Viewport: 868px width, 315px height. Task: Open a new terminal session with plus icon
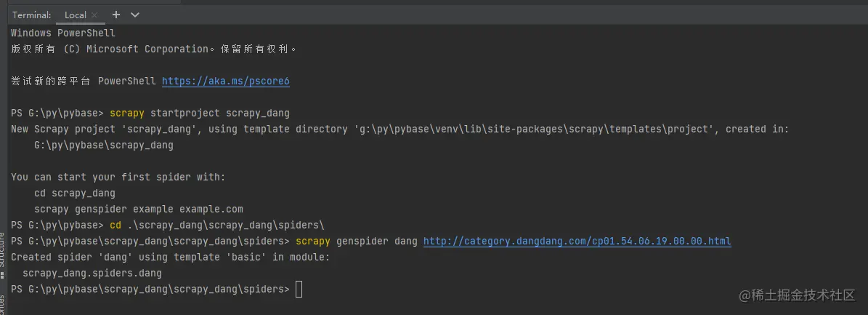pyautogui.click(x=116, y=15)
